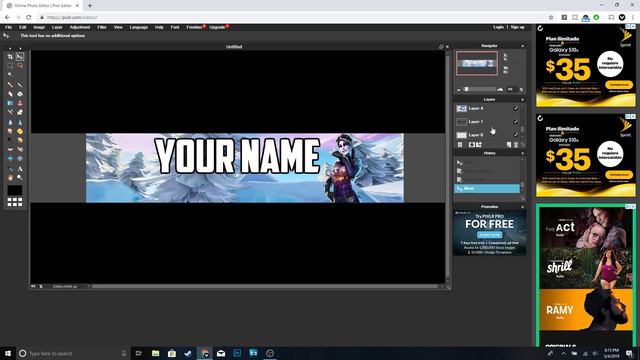Select the Crop tool

[10, 57]
